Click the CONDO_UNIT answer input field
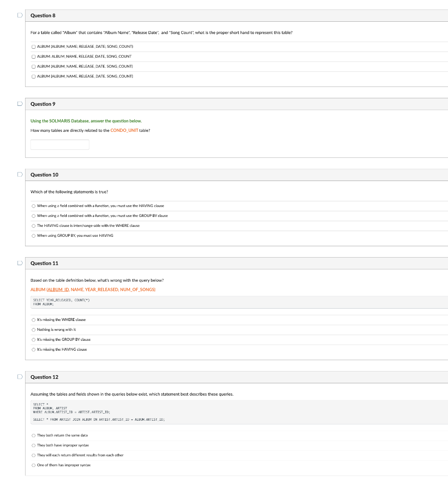The width and height of the screenshot is (448, 484). 60,145
